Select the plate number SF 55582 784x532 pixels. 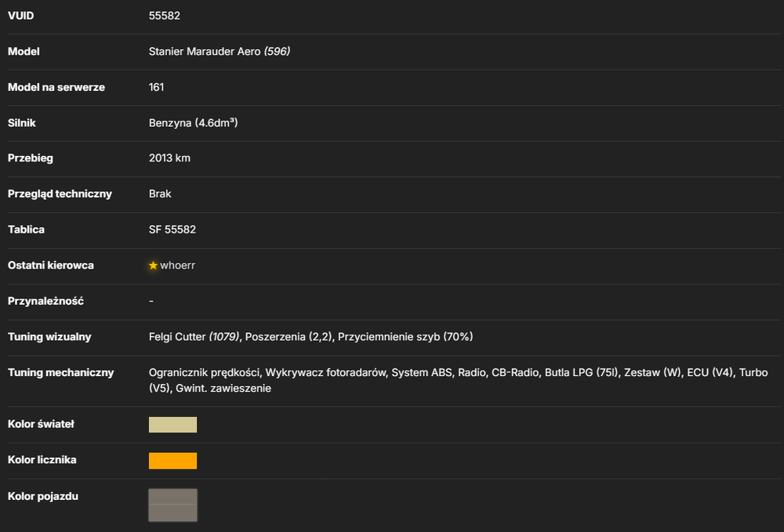click(x=172, y=230)
